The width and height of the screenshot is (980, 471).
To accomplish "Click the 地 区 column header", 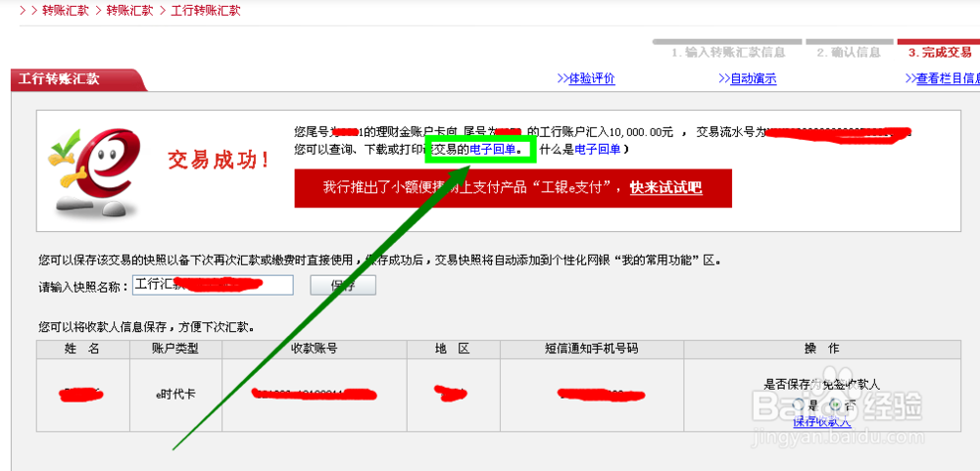I will click(x=453, y=350).
